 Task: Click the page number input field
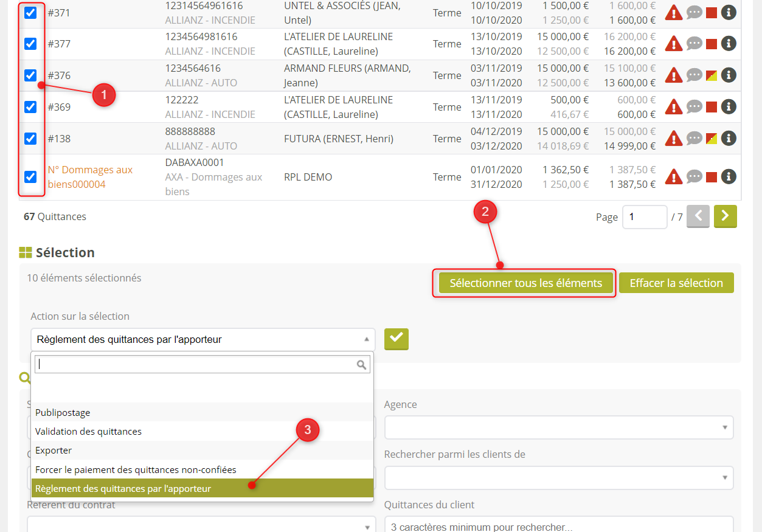(644, 217)
